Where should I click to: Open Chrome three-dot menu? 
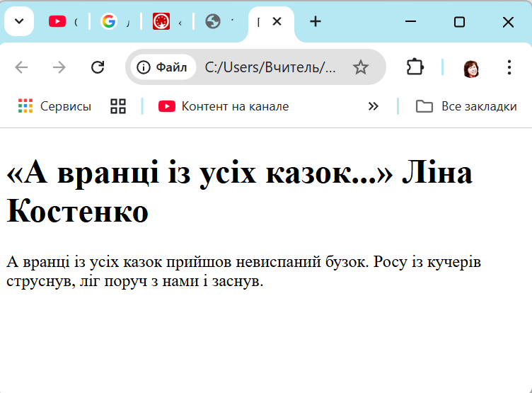(x=509, y=67)
